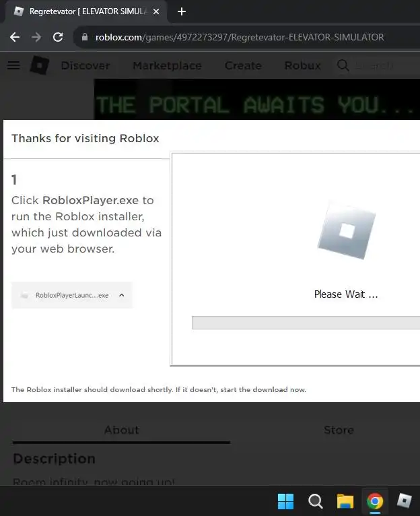Open a new browser tab
Image resolution: width=420 pixels, height=516 pixels.
click(x=182, y=11)
